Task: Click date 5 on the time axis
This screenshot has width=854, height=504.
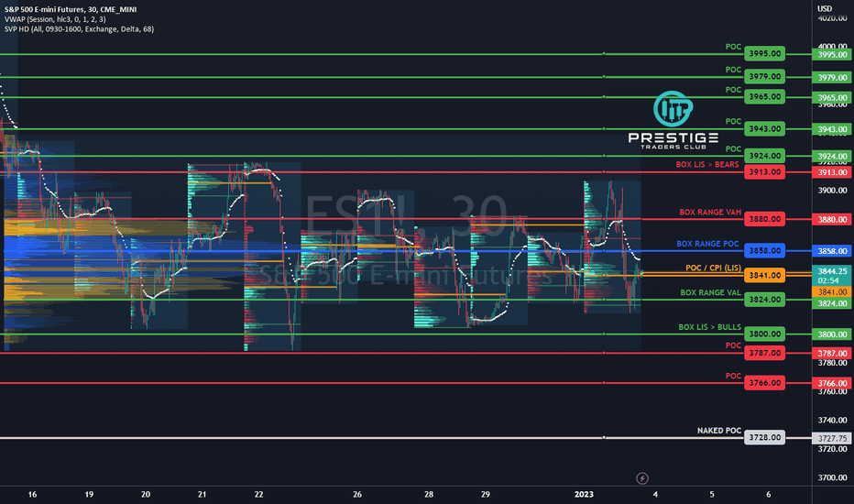Action: (x=712, y=494)
